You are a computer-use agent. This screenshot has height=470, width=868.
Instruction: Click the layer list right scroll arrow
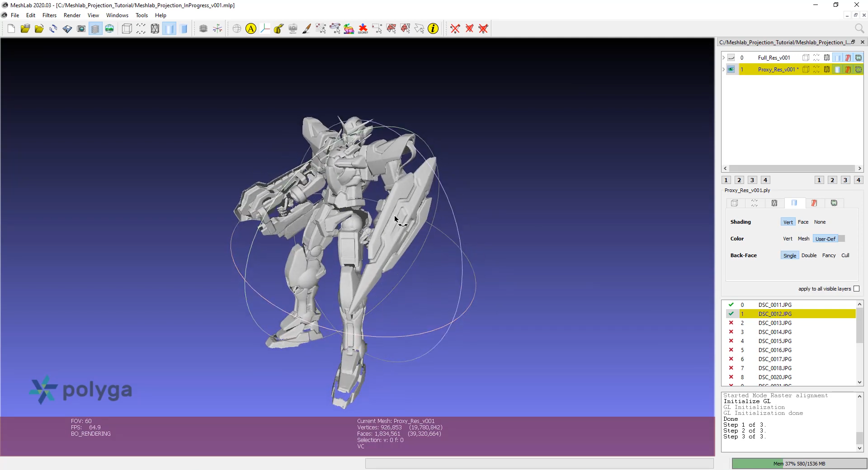859,169
